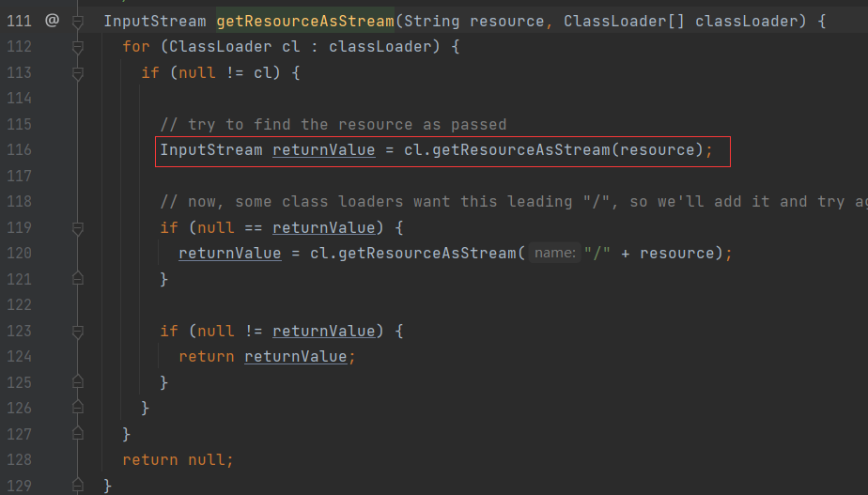The width and height of the screenshot is (868, 495).
Task: Click 'ClassLoader[] classLoader' parameter on line 111
Action: [680, 21]
